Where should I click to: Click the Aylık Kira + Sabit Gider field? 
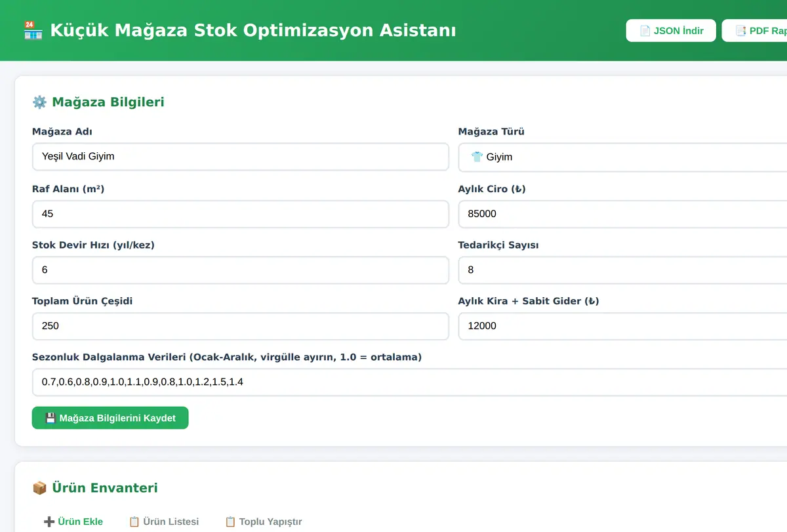(622, 326)
